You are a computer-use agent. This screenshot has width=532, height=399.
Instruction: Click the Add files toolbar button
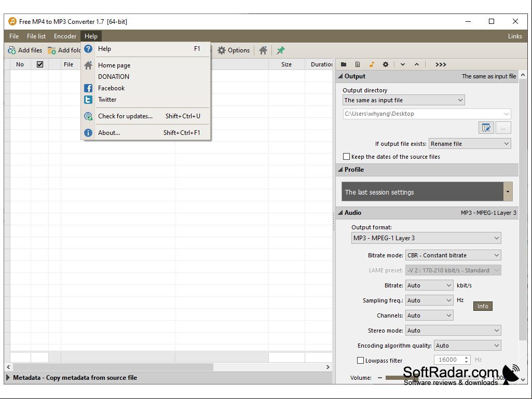coord(25,50)
